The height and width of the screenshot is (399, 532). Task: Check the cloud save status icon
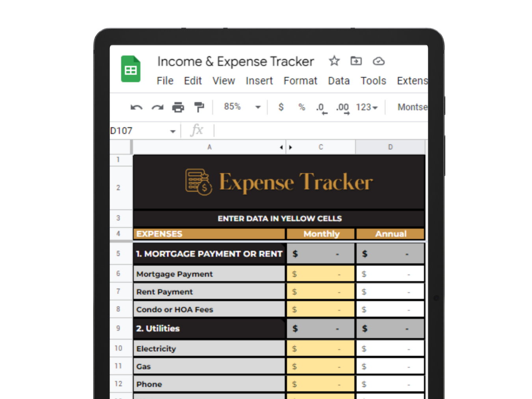coord(378,61)
